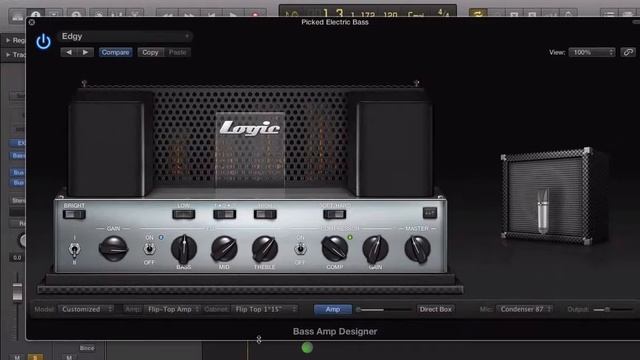
Task: Go to next preset with right arrow
Action: 85,52
